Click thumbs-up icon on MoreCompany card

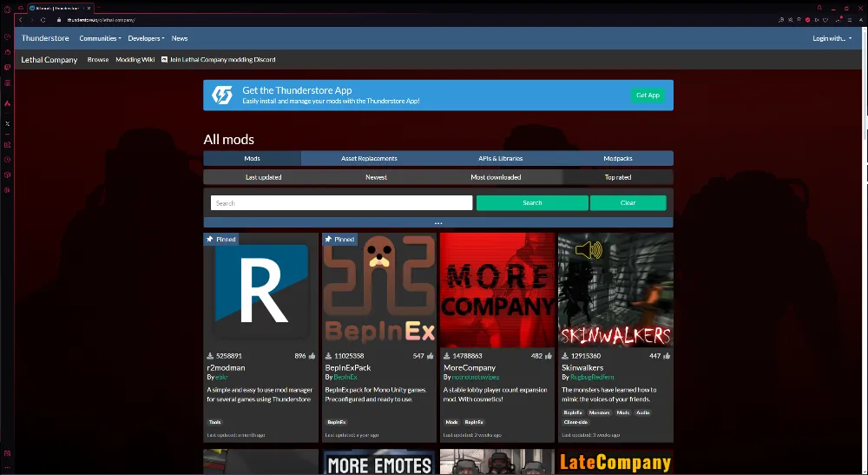[x=549, y=356]
